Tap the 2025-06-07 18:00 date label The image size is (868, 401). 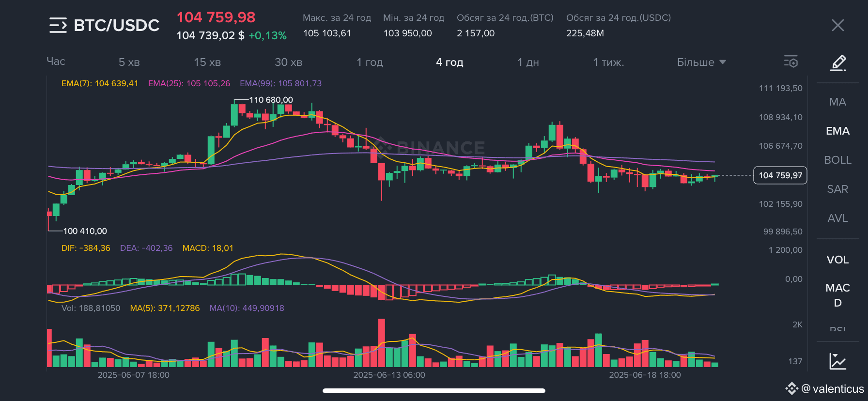(133, 375)
